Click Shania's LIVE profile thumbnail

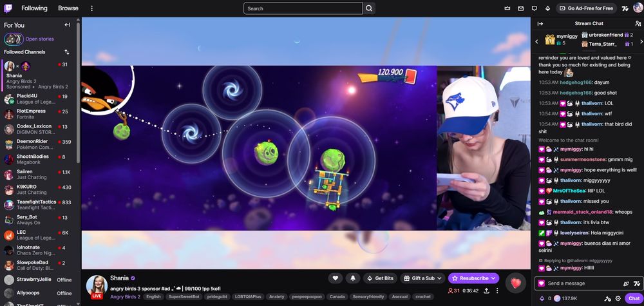coord(97,287)
